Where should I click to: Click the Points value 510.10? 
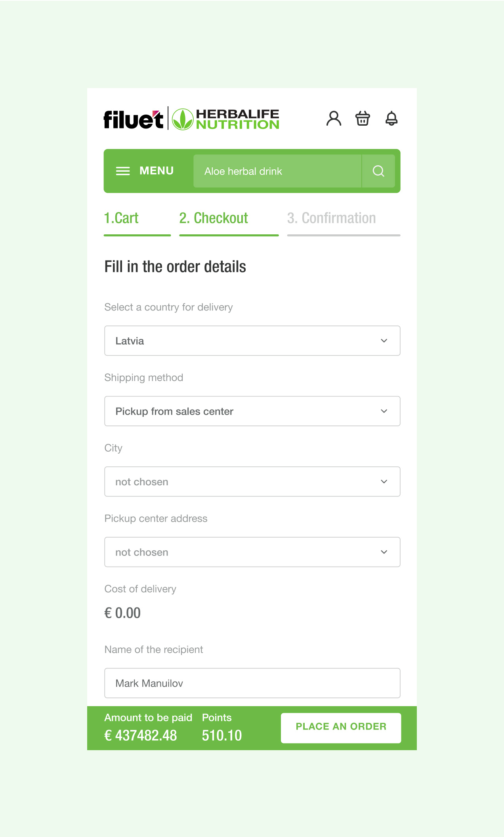[221, 735]
